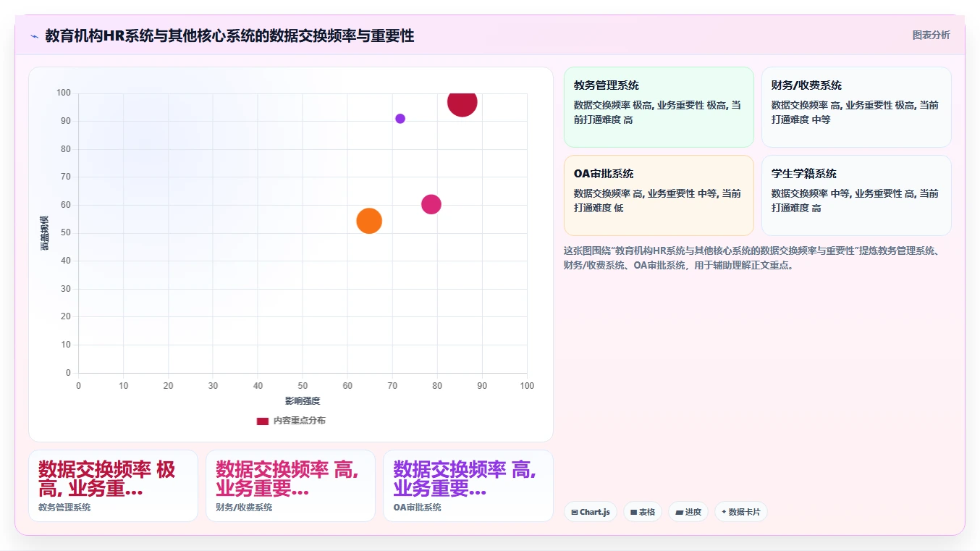The width and height of the screenshot is (980, 551).
Task: Open the OA审批系统 orange info card
Action: [659, 195]
